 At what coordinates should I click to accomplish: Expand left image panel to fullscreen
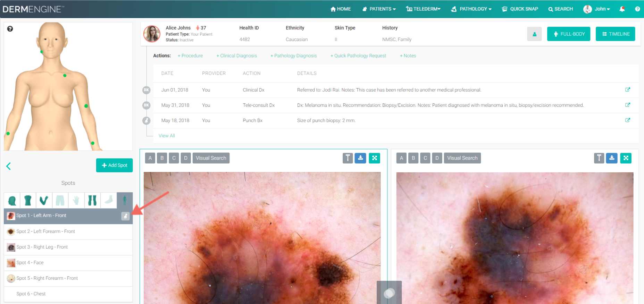(x=374, y=158)
